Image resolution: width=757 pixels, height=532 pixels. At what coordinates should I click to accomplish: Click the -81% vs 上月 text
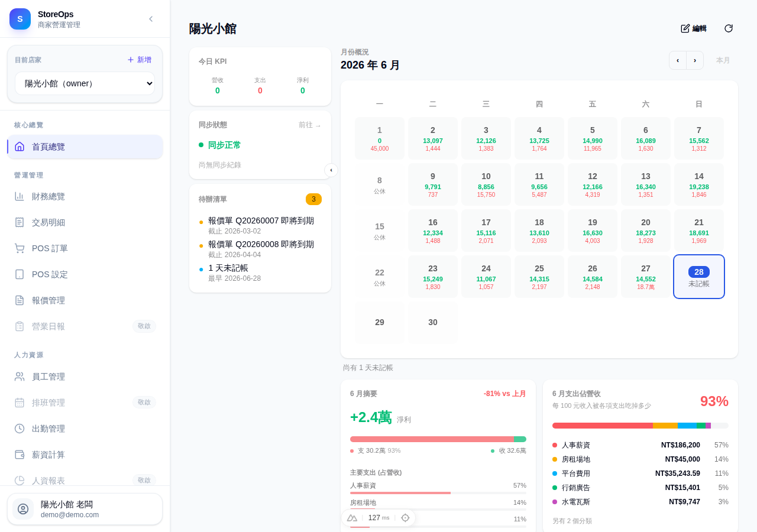[x=505, y=394]
